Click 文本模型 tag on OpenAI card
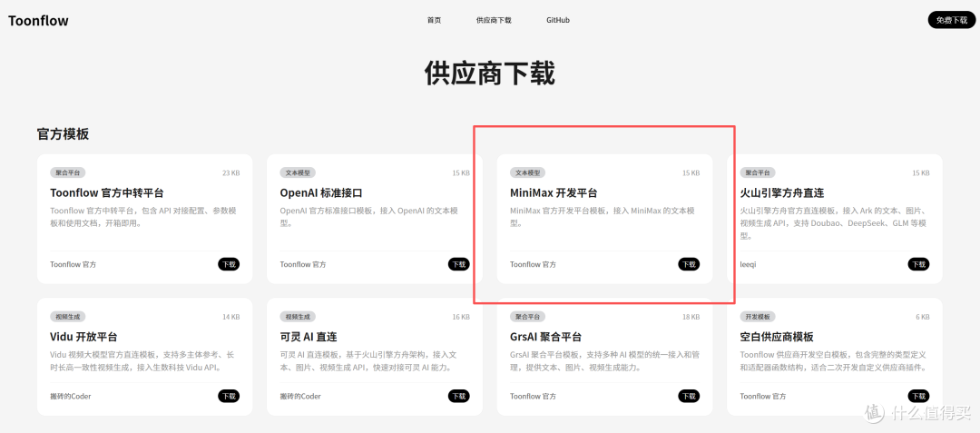The width and height of the screenshot is (980, 433). point(298,172)
